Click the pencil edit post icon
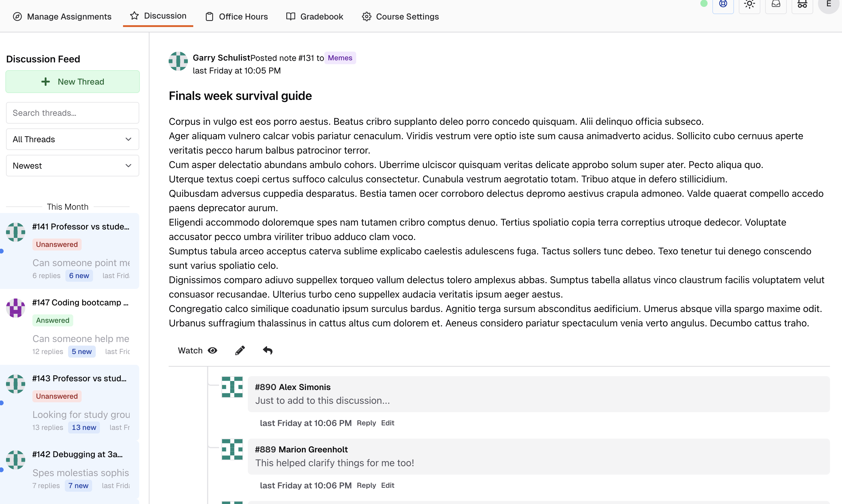 240,350
